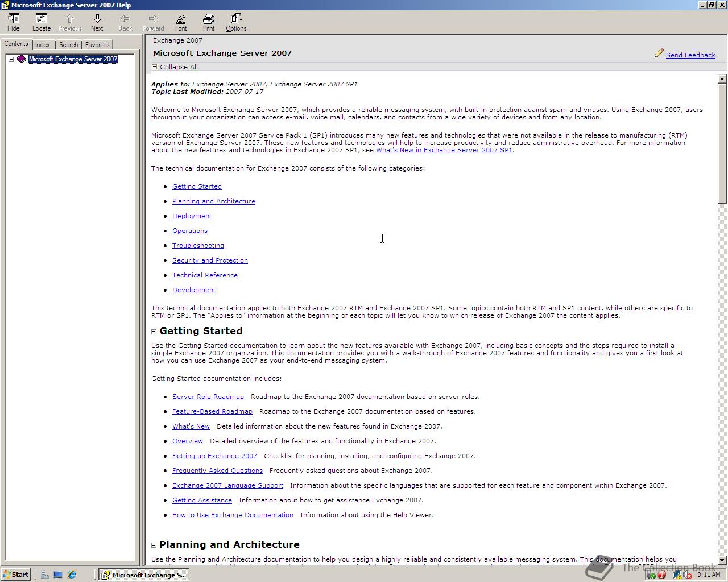Click the Planning and Architecture section heading
This screenshot has width=728, height=582.
pyautogui.click(x=229, y=544)
